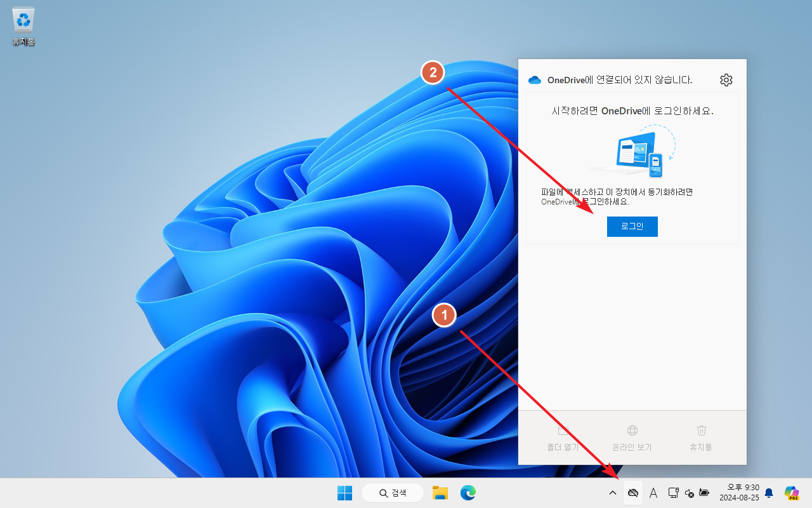The height and width of the screenshot is (508, 812).
Task: Click the blue 로그인 sign-in button
Action: pos(632,227)
